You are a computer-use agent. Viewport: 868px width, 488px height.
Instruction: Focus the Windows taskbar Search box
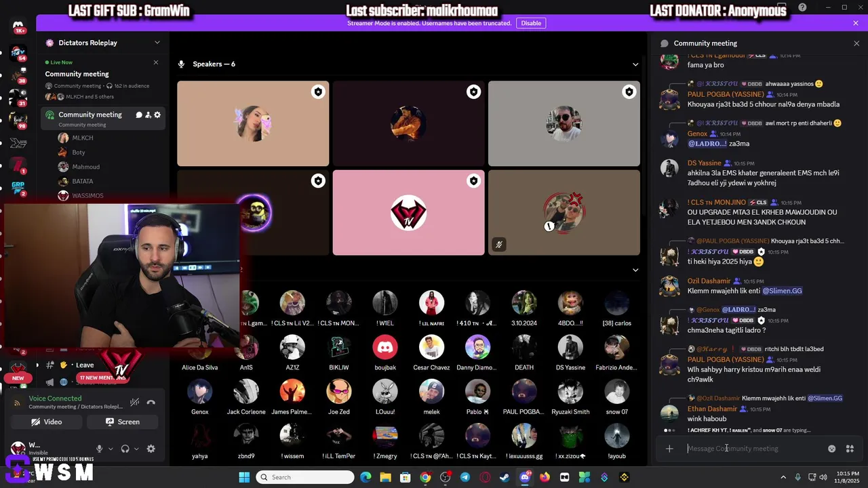pos(305,477)
